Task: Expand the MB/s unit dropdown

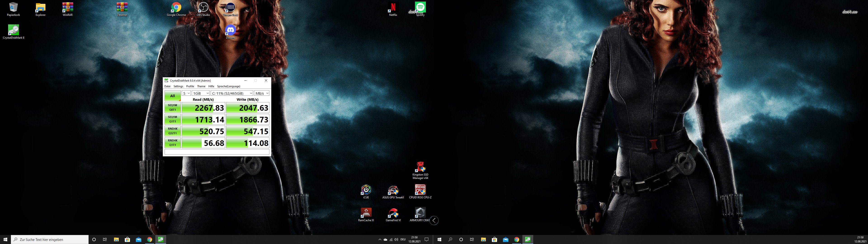Action: (x=262, y=93)
